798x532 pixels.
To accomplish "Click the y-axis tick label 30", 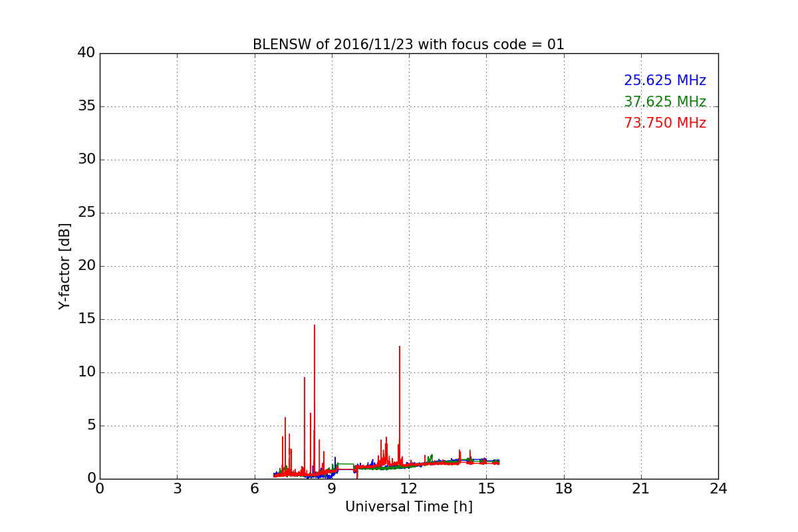I will (86, 160).
